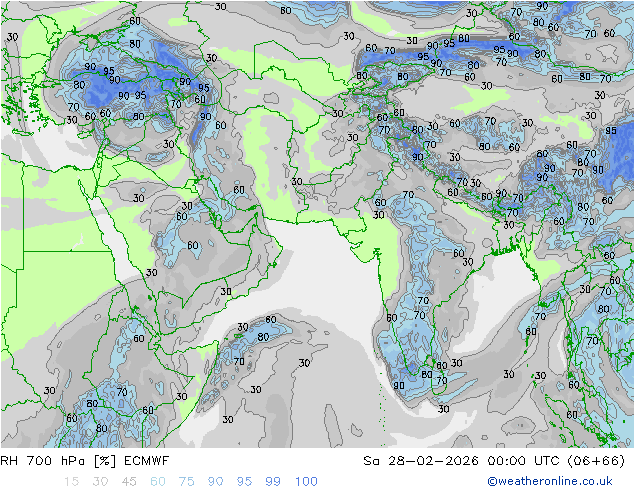Click the '00:00 UTC' time text
634x490 pixels.
click(x=524, y=460)
